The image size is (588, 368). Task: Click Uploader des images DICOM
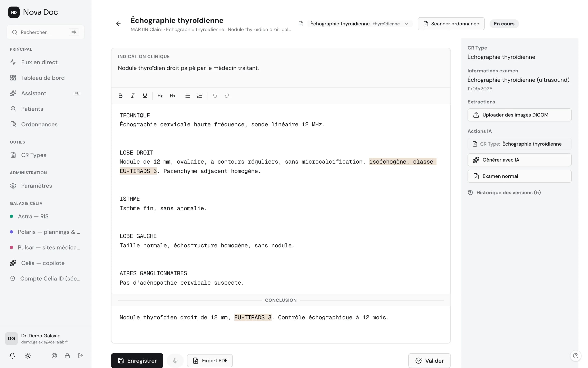[519, 115]
